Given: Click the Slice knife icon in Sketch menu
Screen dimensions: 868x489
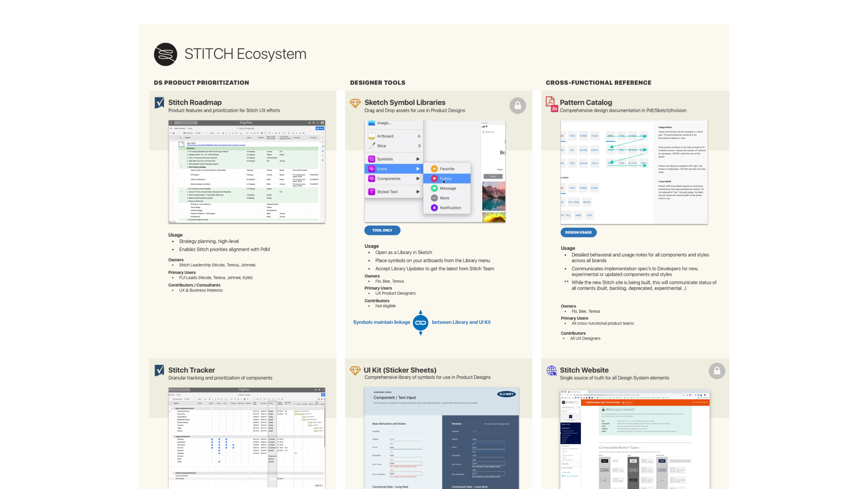Looking at the screenshot, I should 372,146.
